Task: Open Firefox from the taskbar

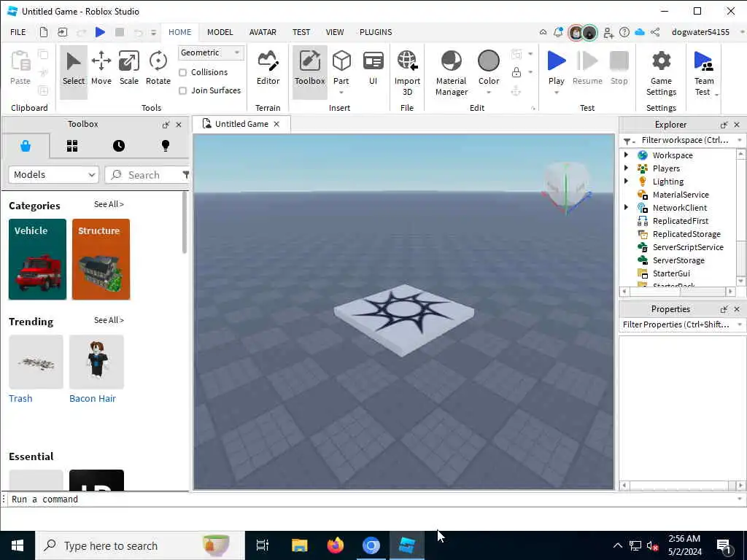Action: pyautogui.click(x=336, y=545)
